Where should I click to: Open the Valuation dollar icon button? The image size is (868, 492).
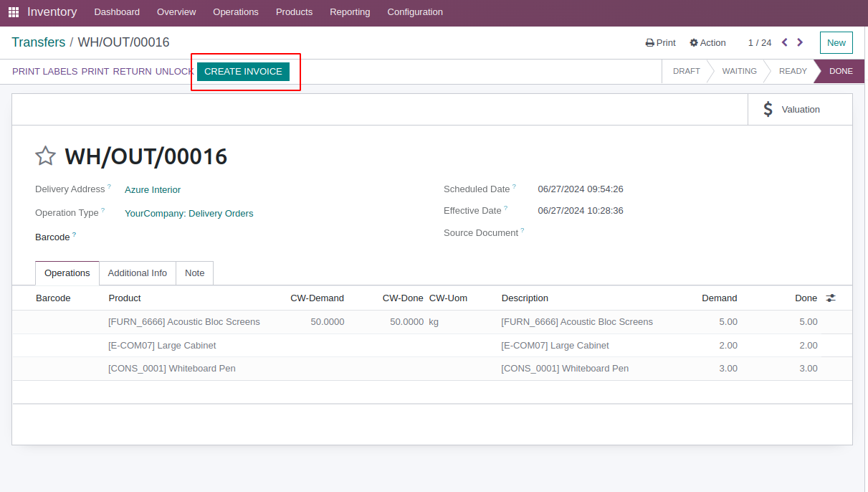800,109
